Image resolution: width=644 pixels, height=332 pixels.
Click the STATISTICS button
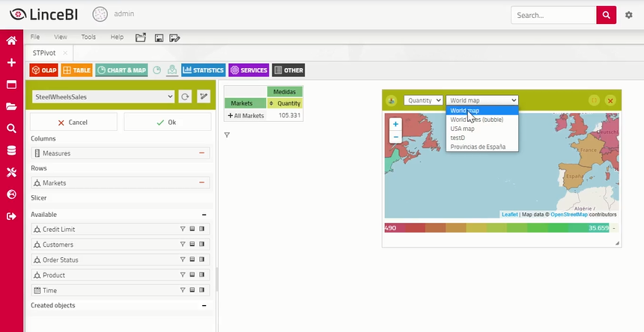click(203, 70)
